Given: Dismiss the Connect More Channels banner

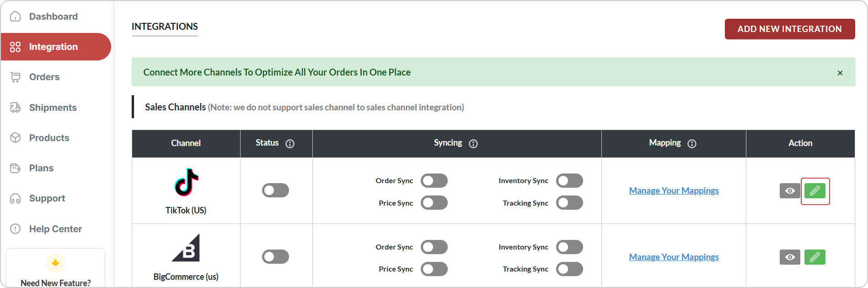Looking at the screenshot, I should 840,73.
